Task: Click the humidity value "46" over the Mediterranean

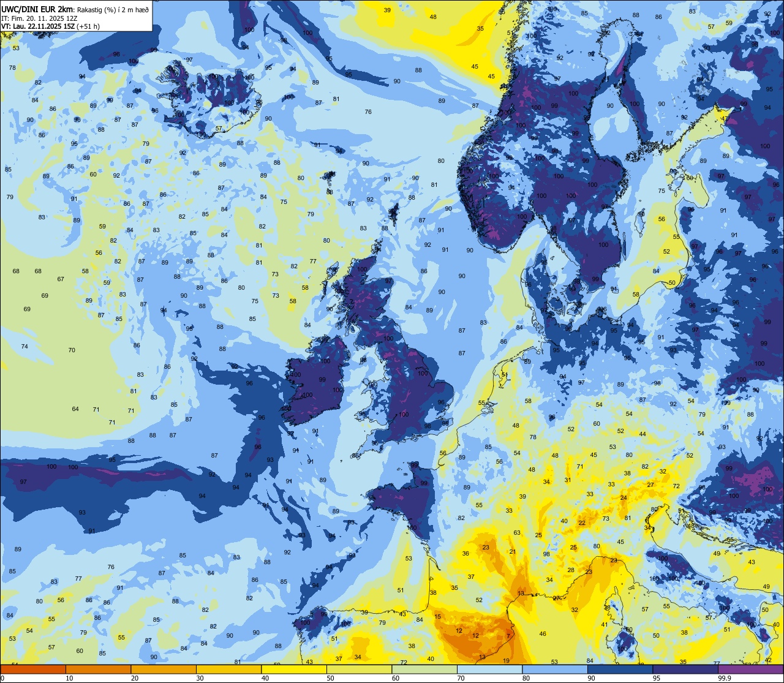Action: click(543, 634)
